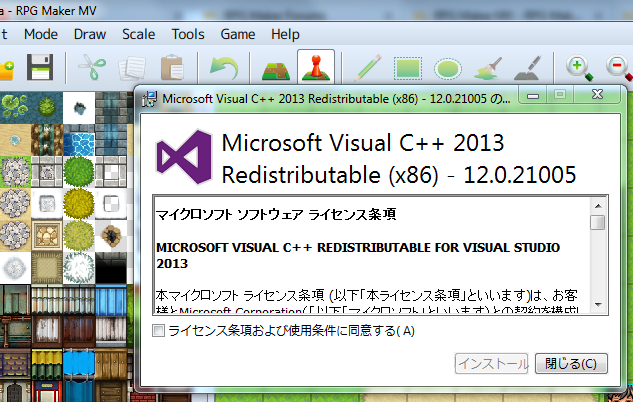Select the snowy white bush tile
The width and height of the screenshot is (633, 402).
[79, 268]
